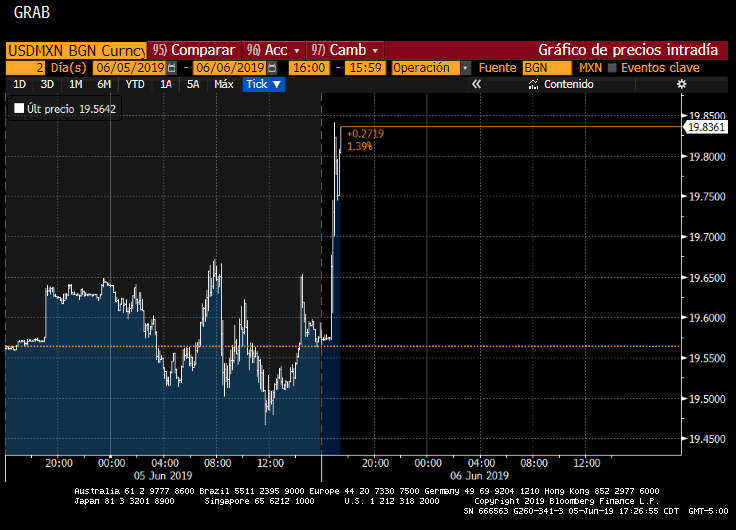The height and width of the screenshot is (530, 736).
Task: Edit start date 06/05/2019 field
Action: 130,68
